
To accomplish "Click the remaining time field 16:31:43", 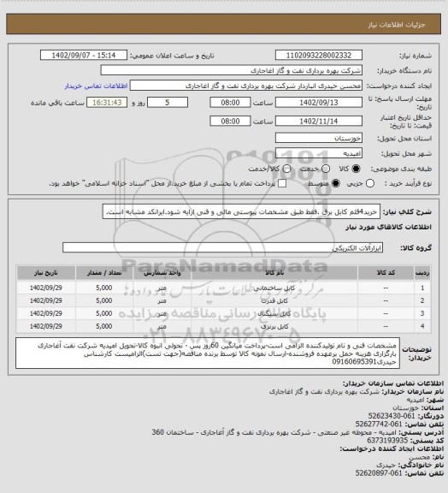I will click(107, 103).
